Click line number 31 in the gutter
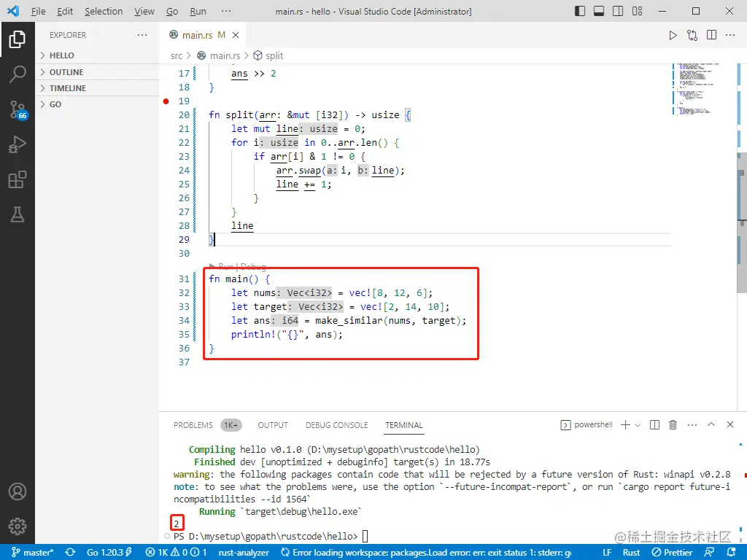Screen dimensions: 747x560 [184, 279]
